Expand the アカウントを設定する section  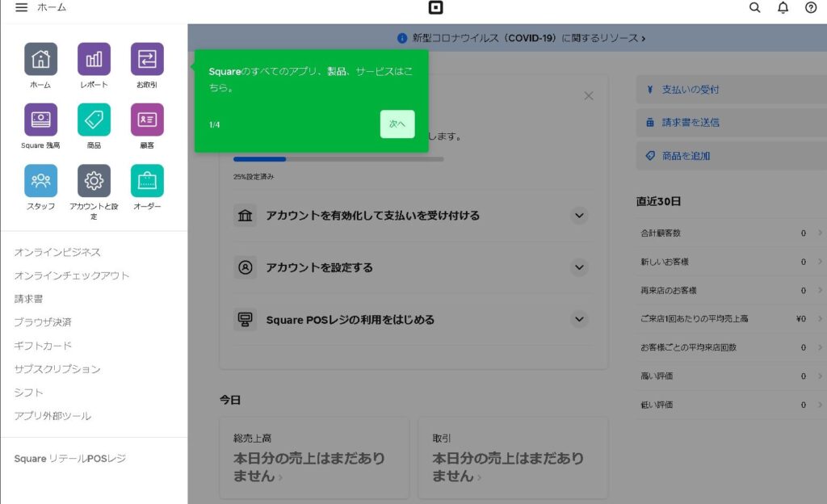(x=578, y=267)
